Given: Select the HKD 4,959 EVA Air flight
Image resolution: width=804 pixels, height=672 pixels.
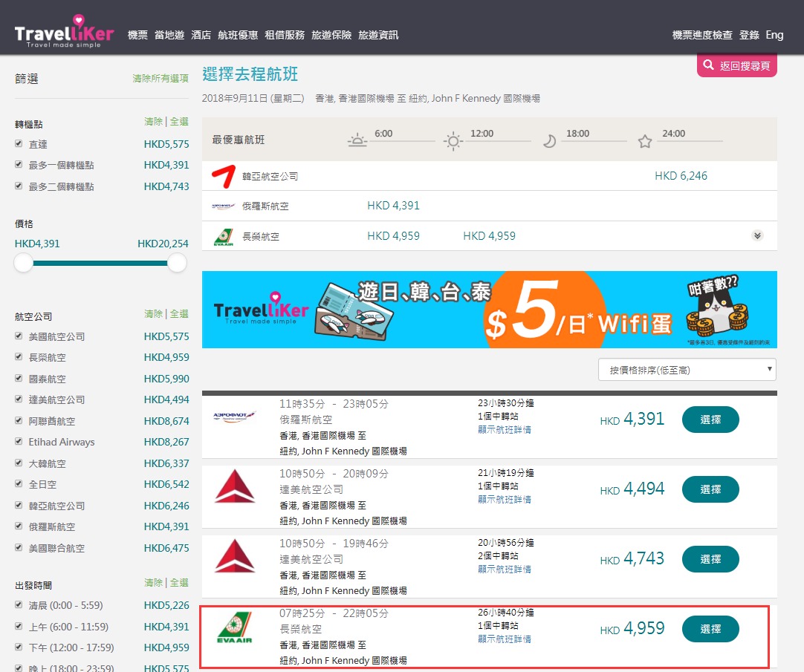Looking at the screenshot, I should [710, 629].
